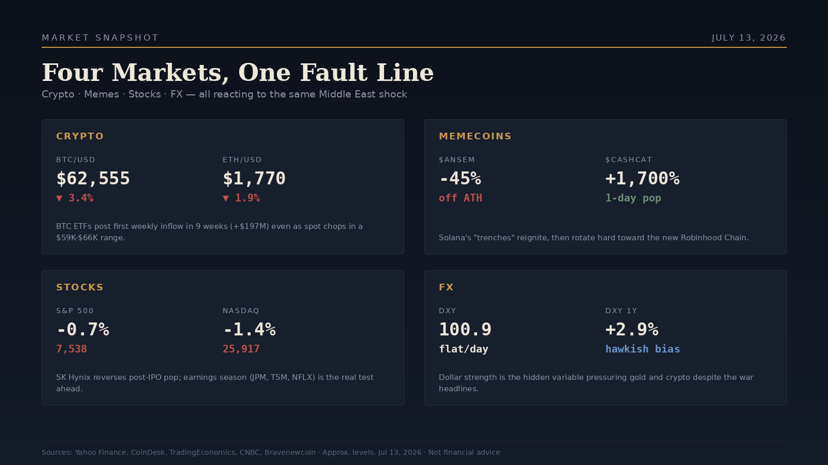Select the $CASHCAT +1,700% figure
Screen dimensions: 828x465
point(642,178)
